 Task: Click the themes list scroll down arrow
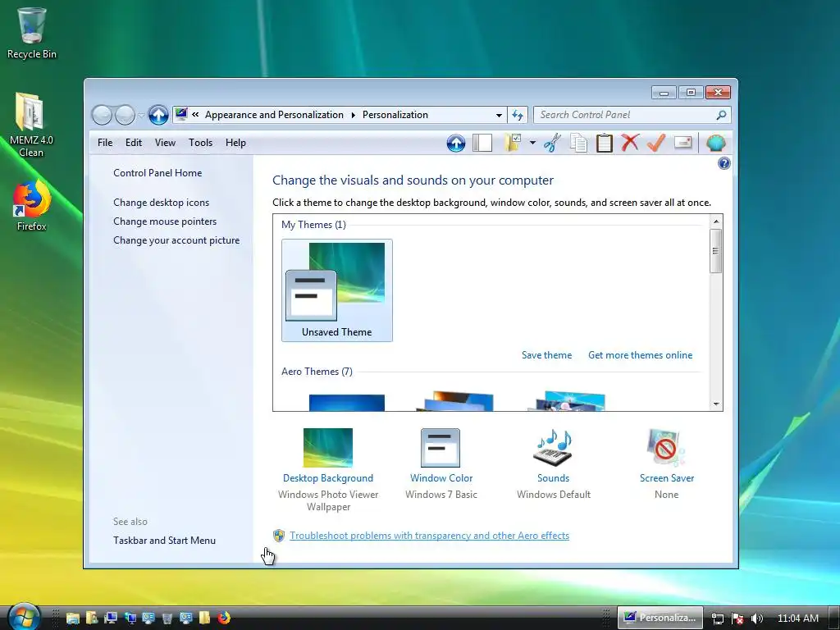(x=715, y=404)
